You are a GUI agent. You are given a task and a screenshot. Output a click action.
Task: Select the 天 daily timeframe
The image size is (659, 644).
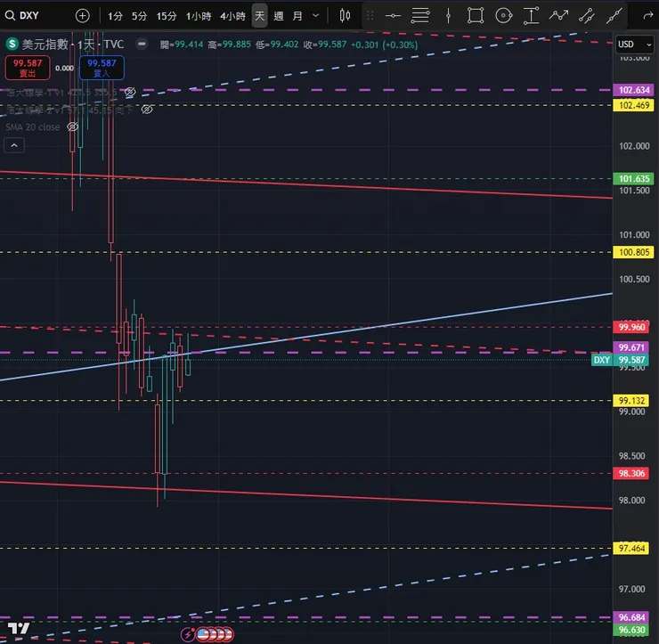click(x=260, y=16)
